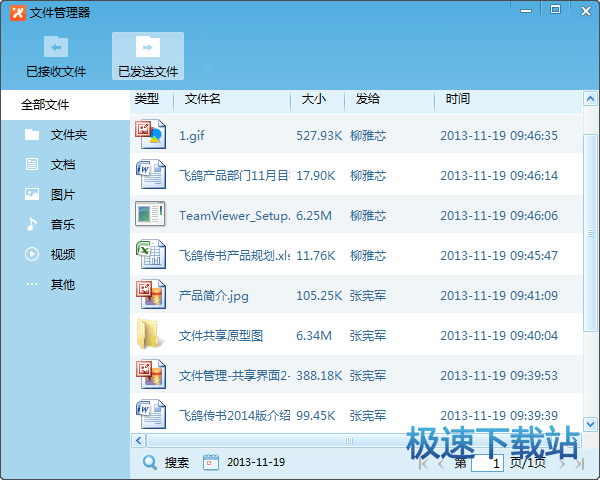This screenshot has height=480, width=600.
Task: Select file name 飞鸽传书2014版介绍
Action: (235, 416)
